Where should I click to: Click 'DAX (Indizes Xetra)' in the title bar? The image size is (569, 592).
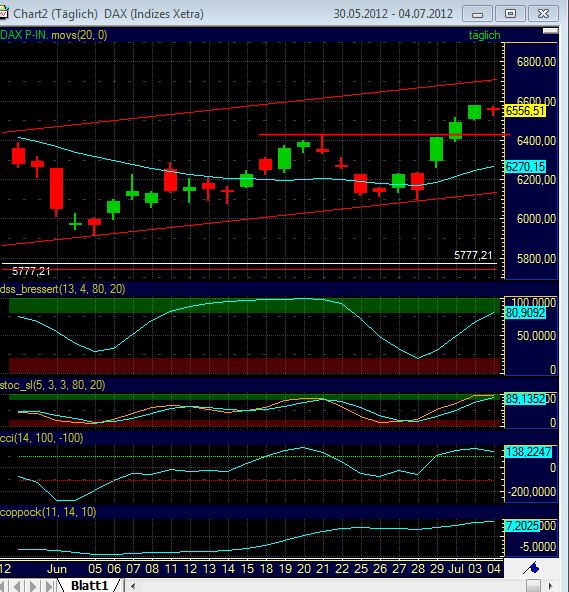[154, 14]
